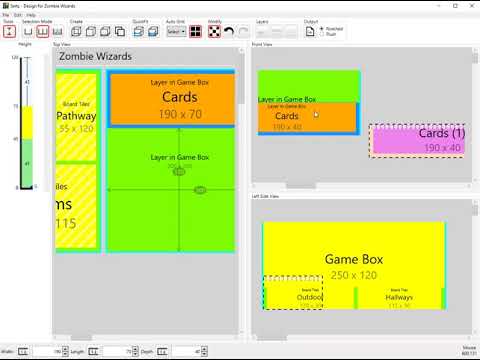Click the first Create box icon
Viewport: 480px width, 360px height.
point(76,32)
